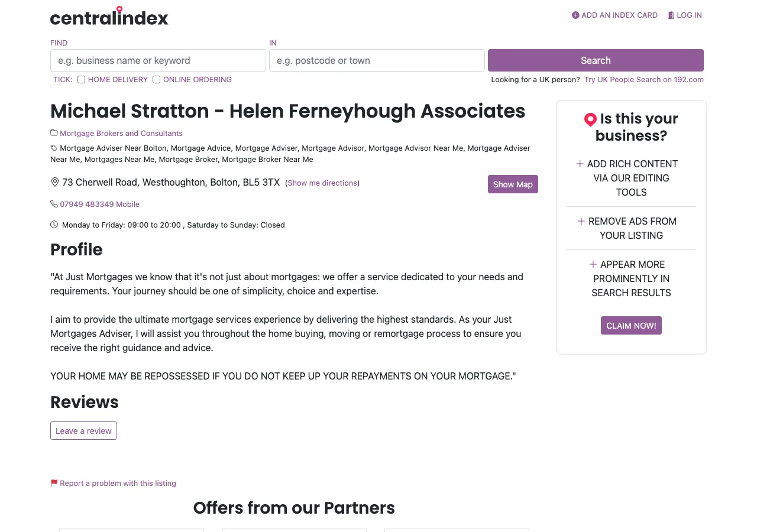The height and width of the screenshot is (532, 757).
Task: Click the building icon next to LOG IN
Action: [671, 15]
